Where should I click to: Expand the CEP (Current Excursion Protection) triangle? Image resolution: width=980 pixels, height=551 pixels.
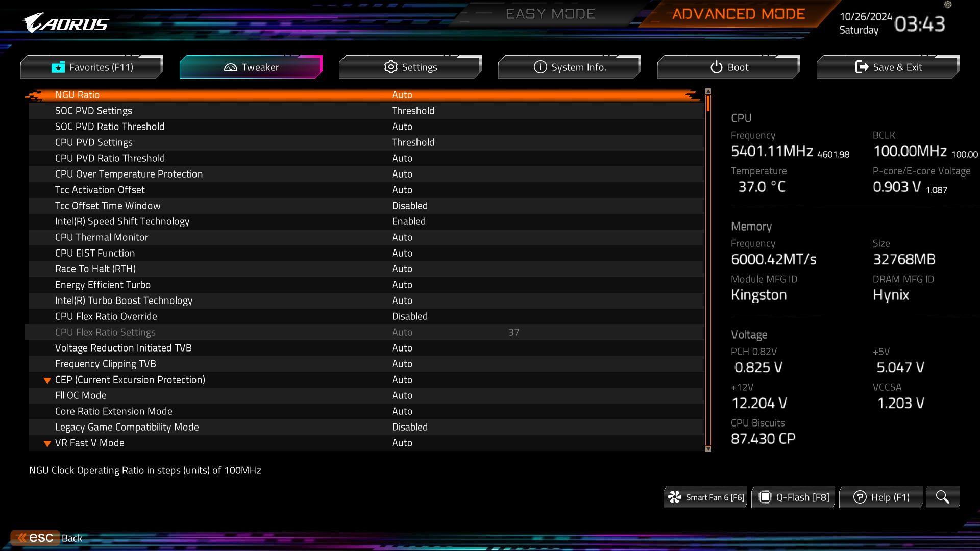tap(47, 380)
